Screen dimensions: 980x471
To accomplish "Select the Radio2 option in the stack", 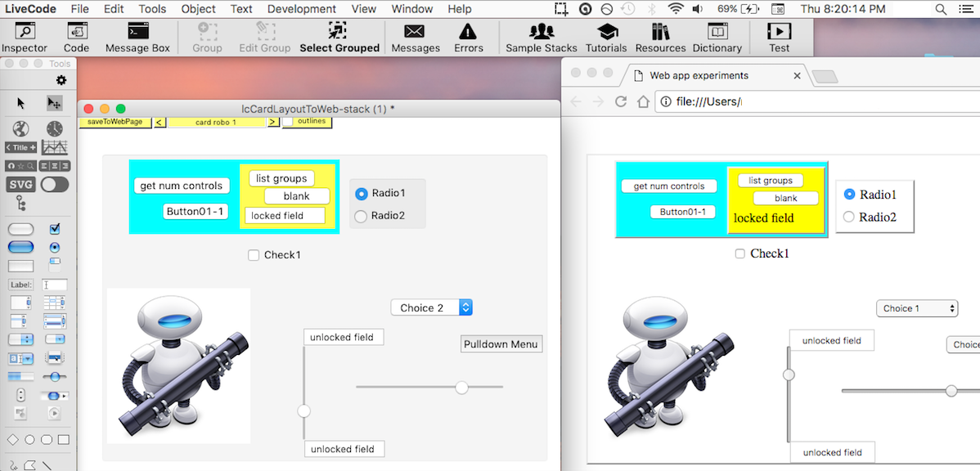I will (x=361, y=216).
